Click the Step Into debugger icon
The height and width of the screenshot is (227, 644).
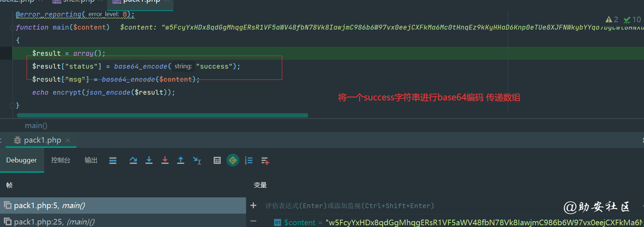point(149,160)
